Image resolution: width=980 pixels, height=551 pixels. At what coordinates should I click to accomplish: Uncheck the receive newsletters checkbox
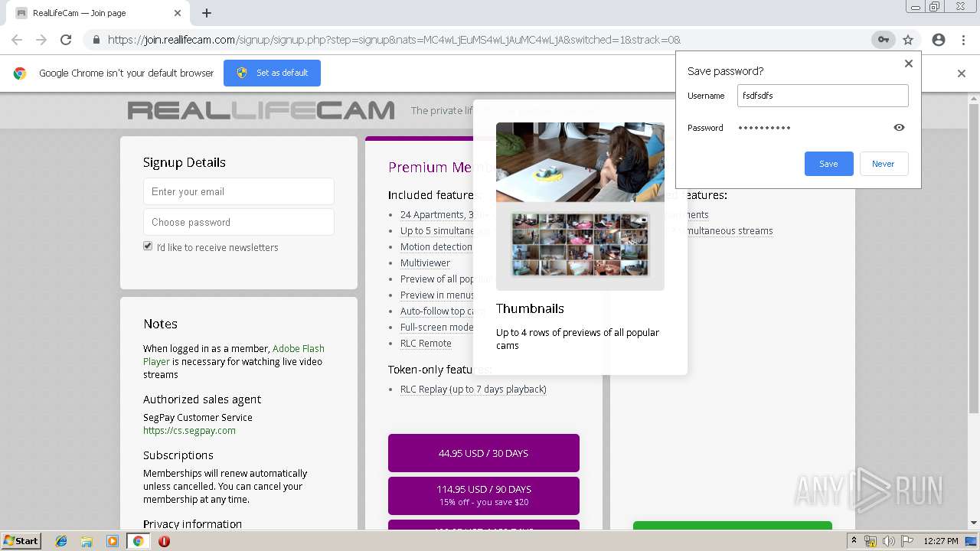(148, 246)
